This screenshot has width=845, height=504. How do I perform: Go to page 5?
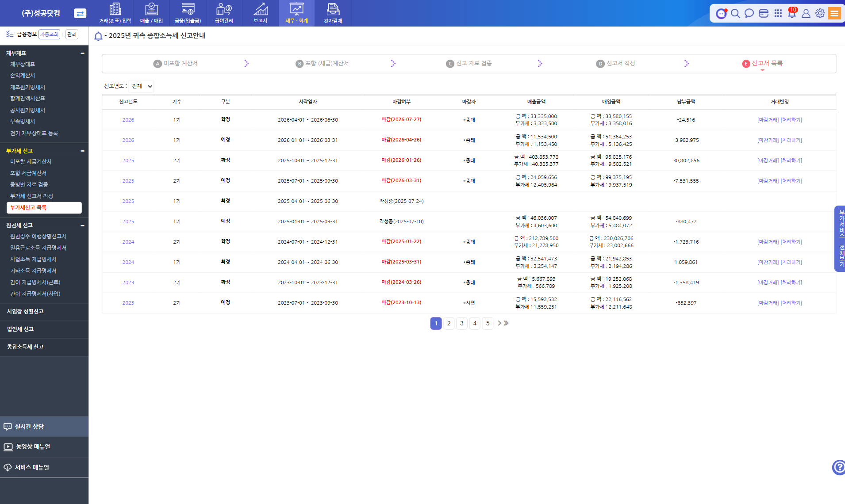pos(488,323)
